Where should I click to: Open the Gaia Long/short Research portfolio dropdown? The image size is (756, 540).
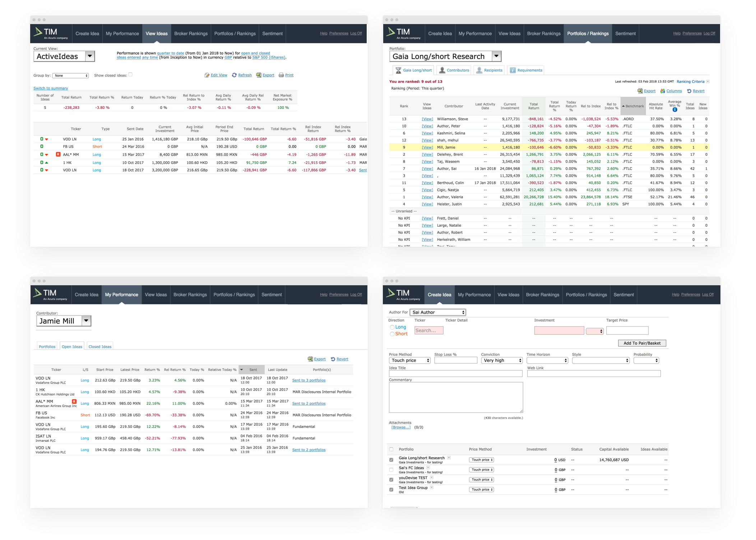pyautogui.click(x=445, y=56)
